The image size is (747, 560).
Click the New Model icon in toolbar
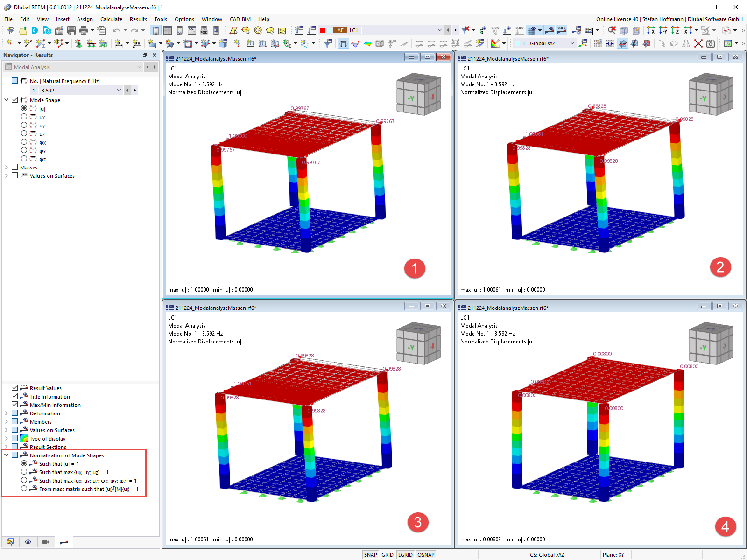pos(10,30)
